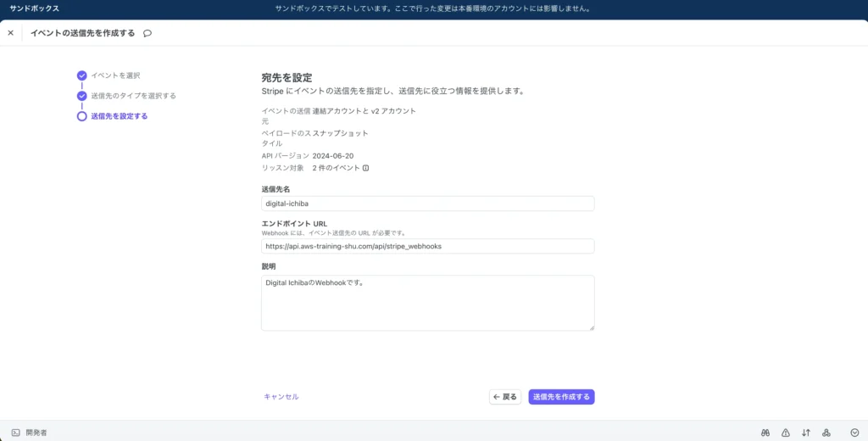Click terminal icon beside 開発者

[15, 433]
